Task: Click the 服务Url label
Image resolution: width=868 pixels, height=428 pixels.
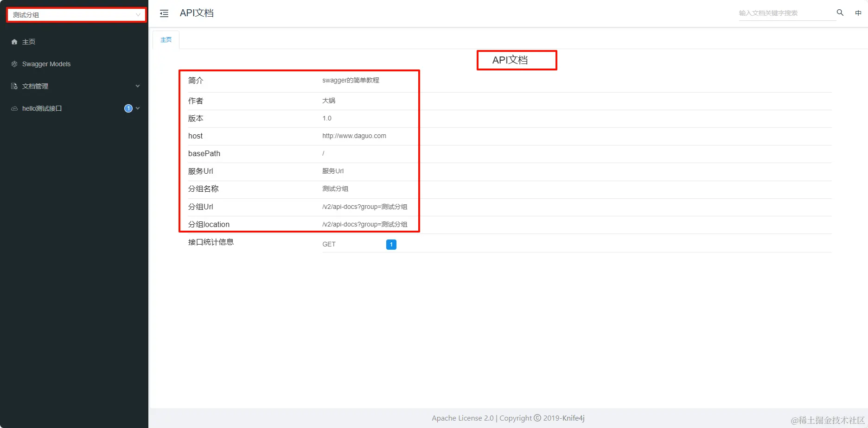Action: 201,171
